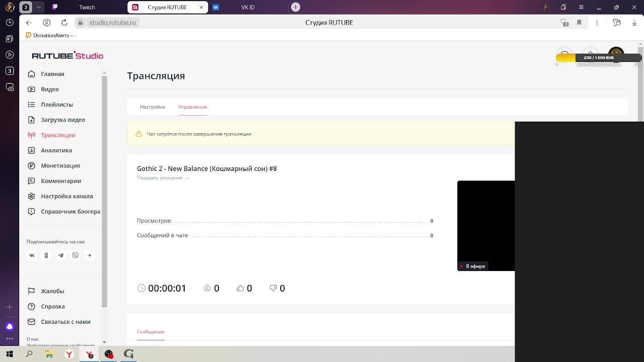
Task: Open OBS Studio from taskbar
Action: coord(109,354)
